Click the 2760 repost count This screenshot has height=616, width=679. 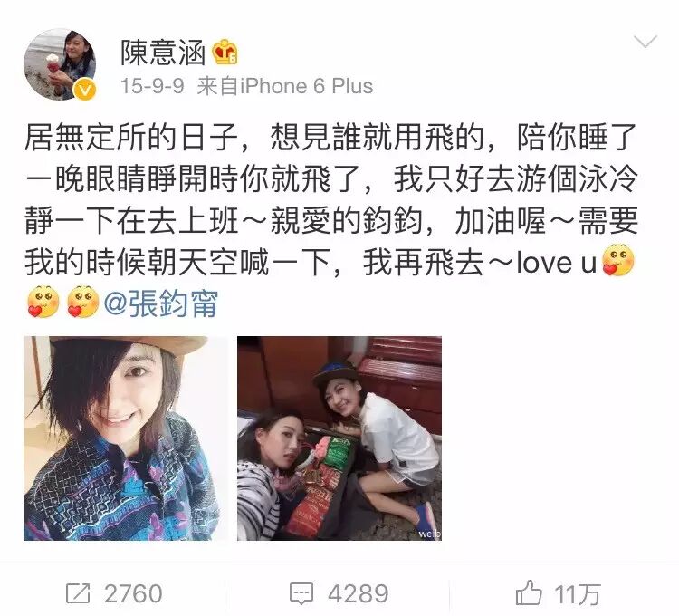pyautogui.click(x=133, y=593)
